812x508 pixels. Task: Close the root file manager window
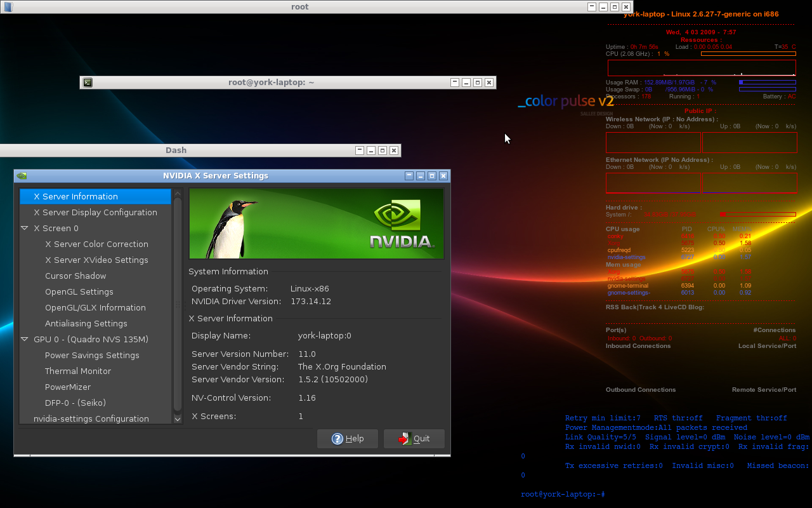626,7
